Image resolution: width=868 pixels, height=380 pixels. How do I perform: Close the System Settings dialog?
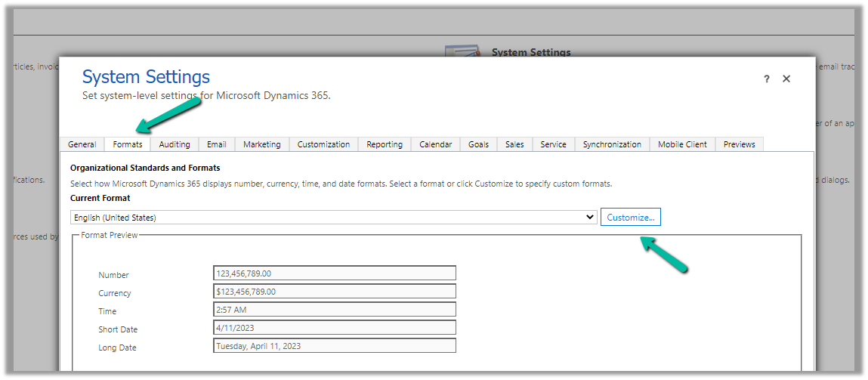[786, 79]
